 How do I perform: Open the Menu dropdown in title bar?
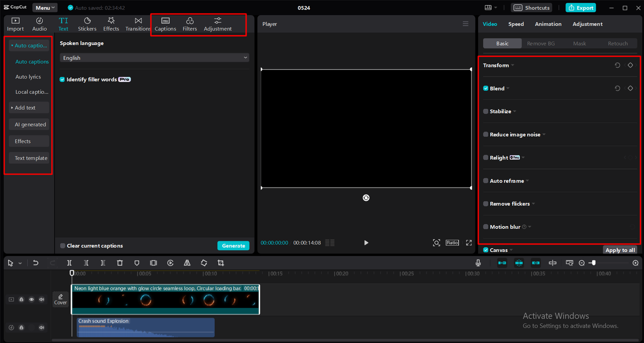[45, 8]
